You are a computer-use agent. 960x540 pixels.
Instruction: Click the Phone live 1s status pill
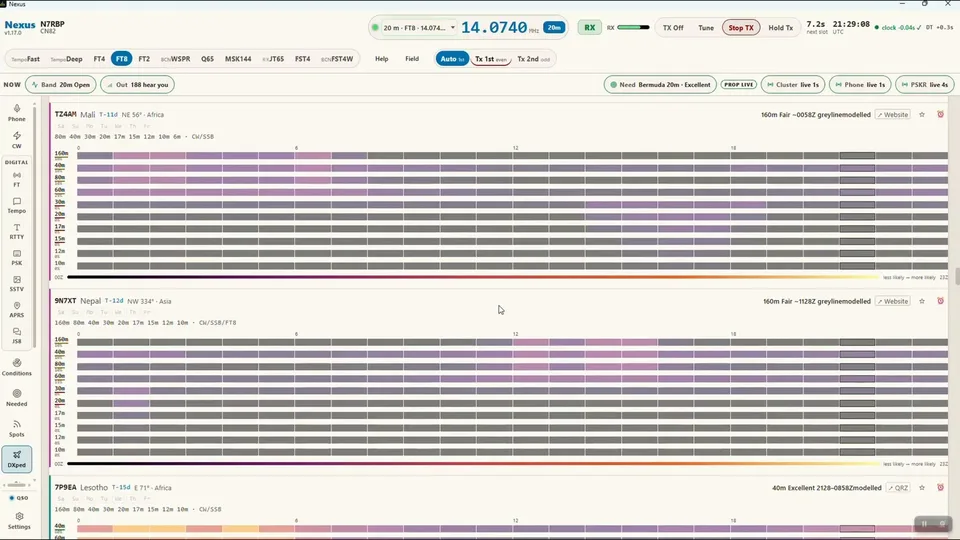coord(860,84)
